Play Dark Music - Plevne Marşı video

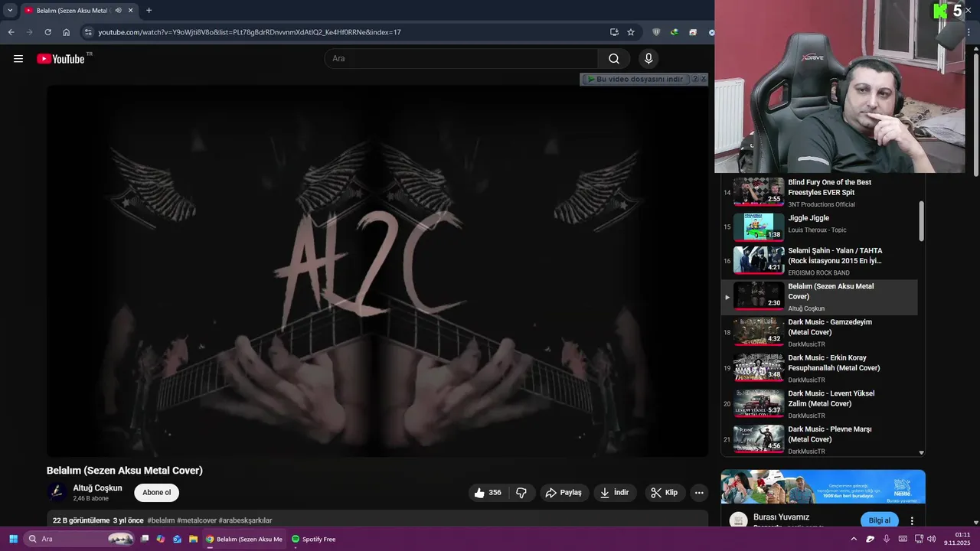point(819,439)
